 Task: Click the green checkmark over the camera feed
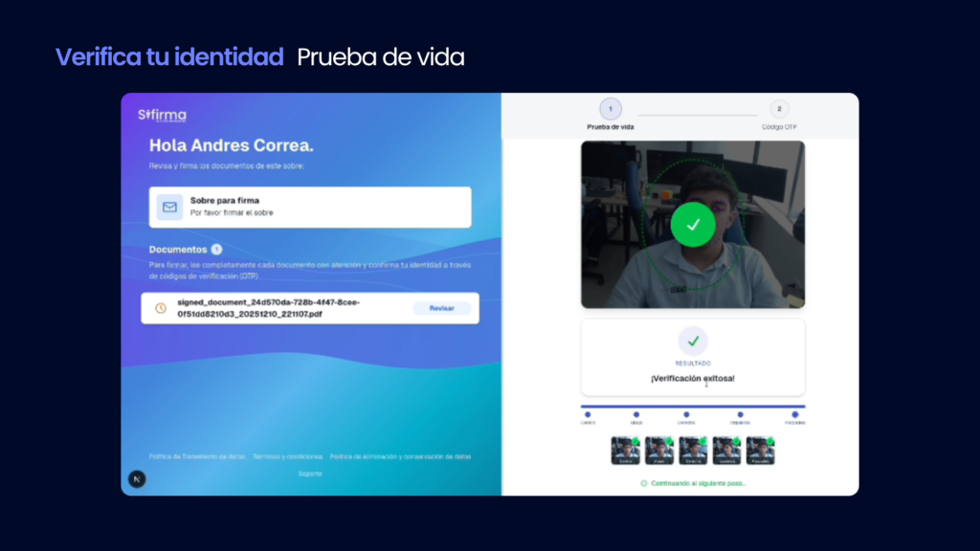(694, 225)
